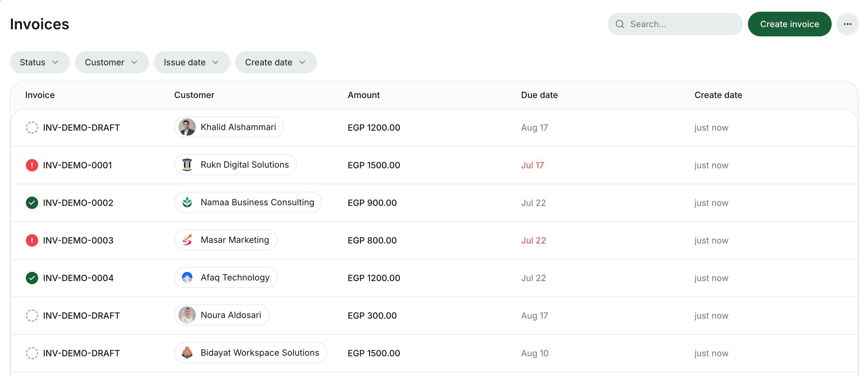The image size is (868, 376).
Task: Click the Invoices page heading
Action: (x=39, y=24)
